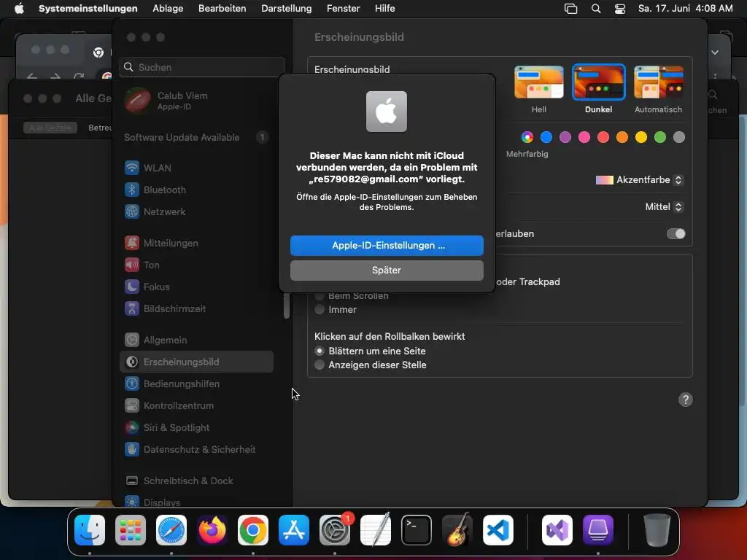Viewport: 747px width, 560px height.
Task: Open WLAN settings icon in sidebar
Action: click(132, 168)
